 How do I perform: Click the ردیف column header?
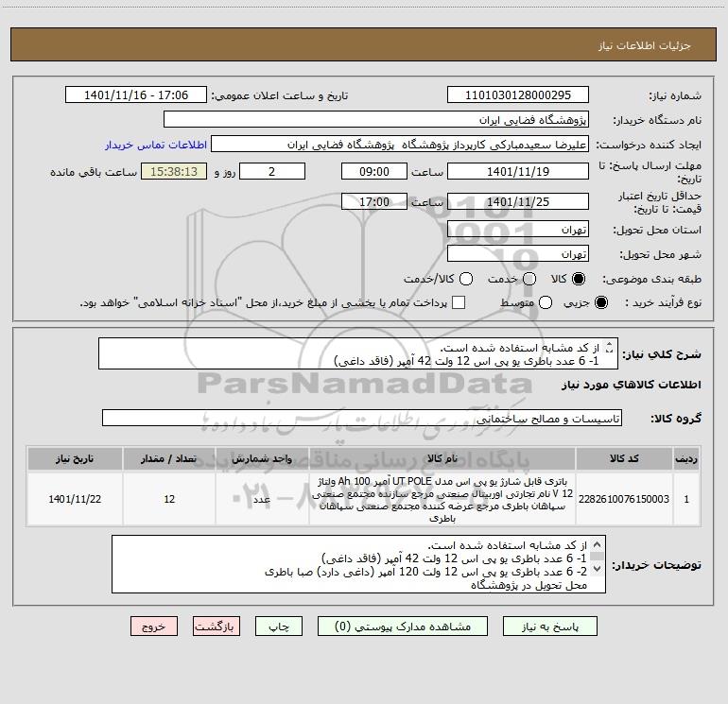click(x=686, y=459)
